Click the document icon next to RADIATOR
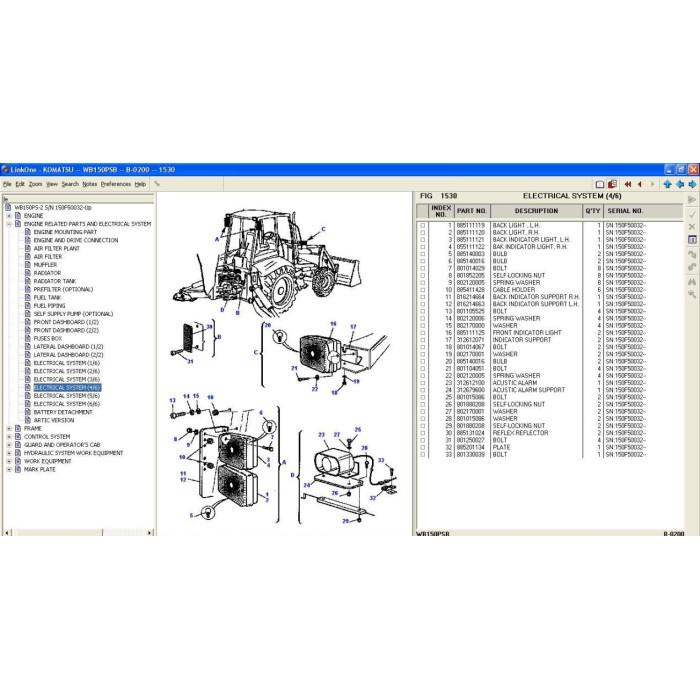 pyautogui.click(x=28, y=273)
